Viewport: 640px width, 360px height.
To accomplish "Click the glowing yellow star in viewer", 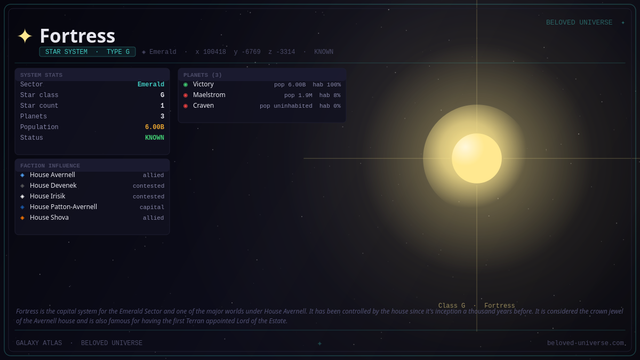I will coord(476,158).
